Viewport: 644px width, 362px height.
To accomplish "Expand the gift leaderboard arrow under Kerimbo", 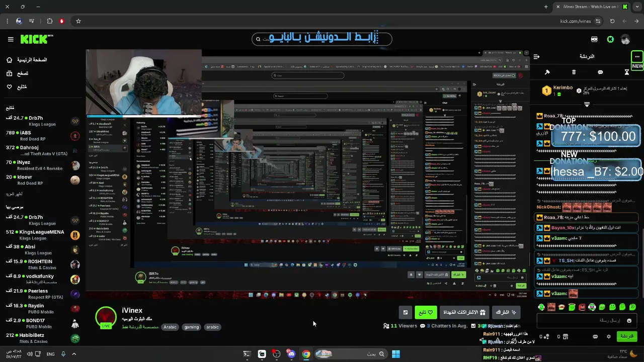I will [587, 104].
